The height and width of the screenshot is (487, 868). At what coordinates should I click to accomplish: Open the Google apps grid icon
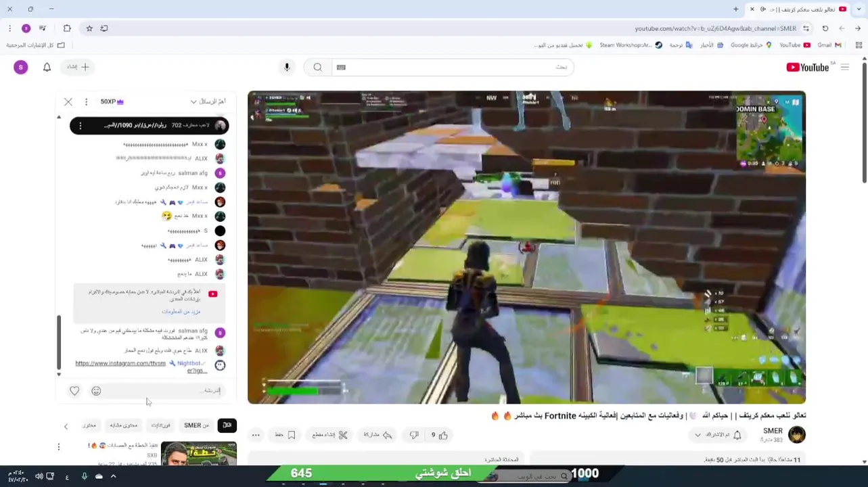coord(859,45)
